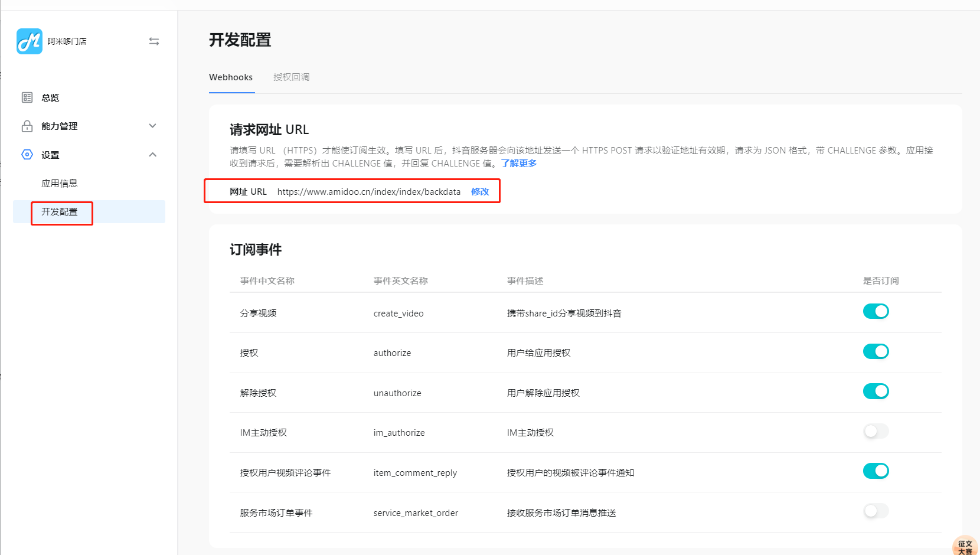The width and height of the screenshot is (980, 555).
Task: Open 应用信息 under 设置
Action: coord(60,183)
